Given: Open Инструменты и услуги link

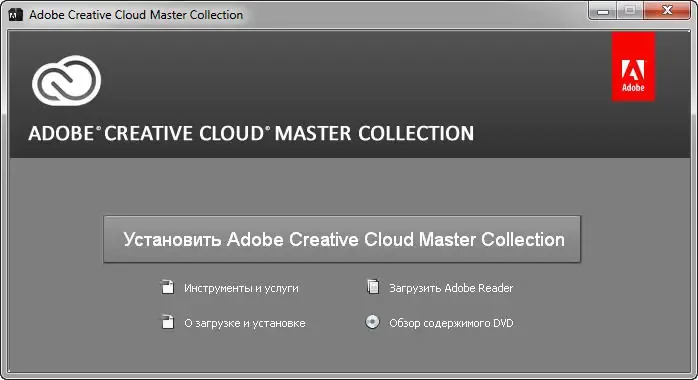Looking at the screenshot, I should (x=241, y=288).
